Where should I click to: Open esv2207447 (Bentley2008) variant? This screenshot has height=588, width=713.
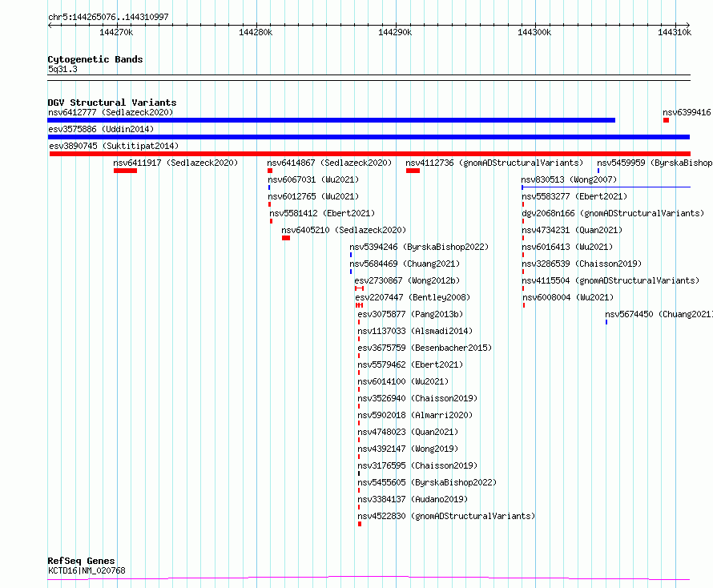pyautogui.click(x=413, y=297)
